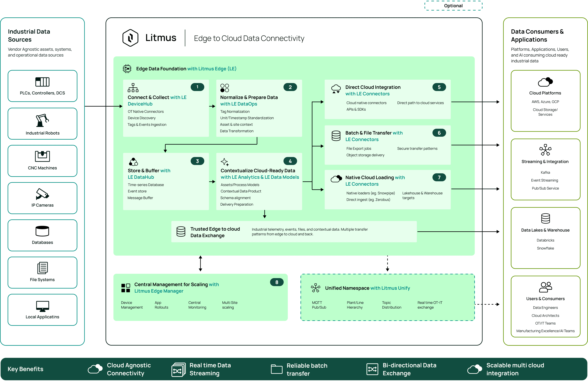Click the 'Edge to Cloud Data Connectivity' title
Viewport: 588px width, 382px height.
249,38
